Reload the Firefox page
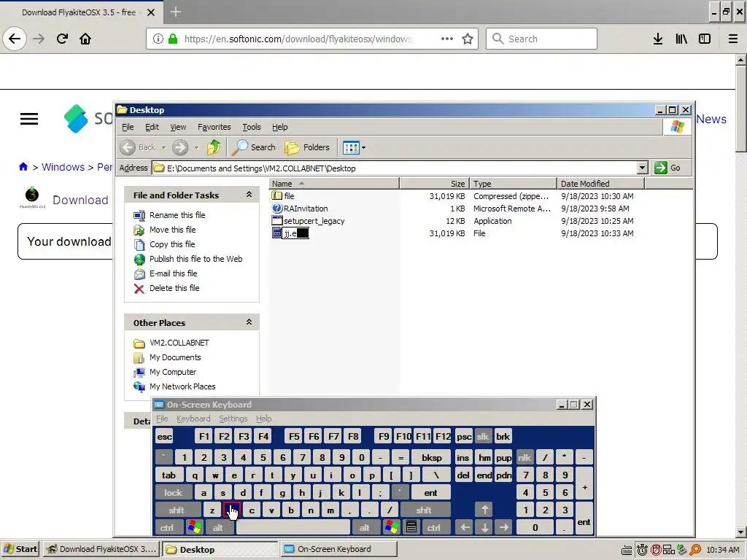 click(62, 39)
